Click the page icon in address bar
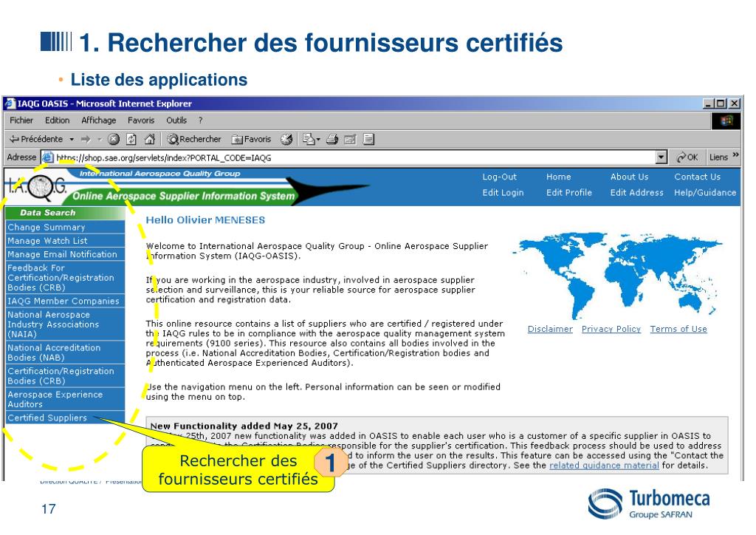This screenshot has width=756, height=535. pos(47,157)
